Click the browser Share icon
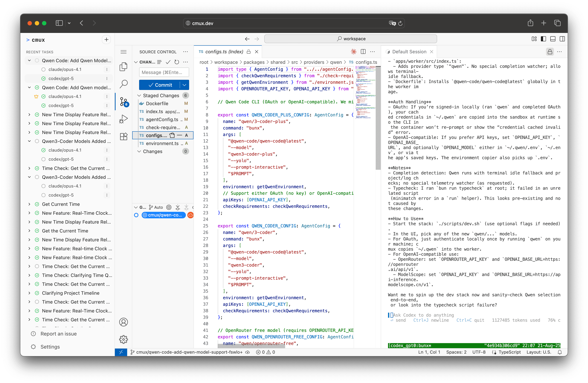588x383 pixels. pos(530,23)
